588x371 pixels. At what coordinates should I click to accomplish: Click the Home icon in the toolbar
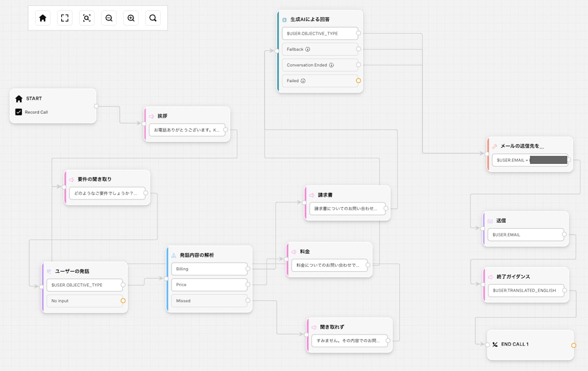click(42, 18)
